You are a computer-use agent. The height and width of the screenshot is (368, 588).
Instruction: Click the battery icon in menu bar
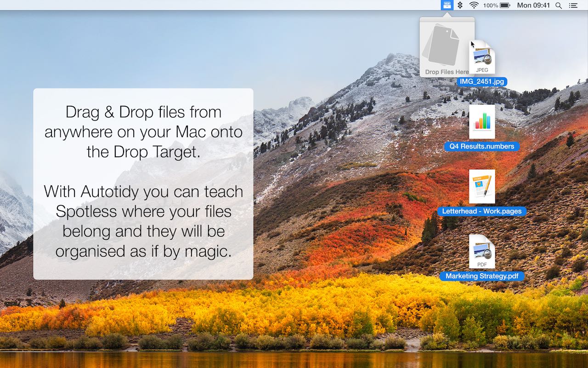505,5
